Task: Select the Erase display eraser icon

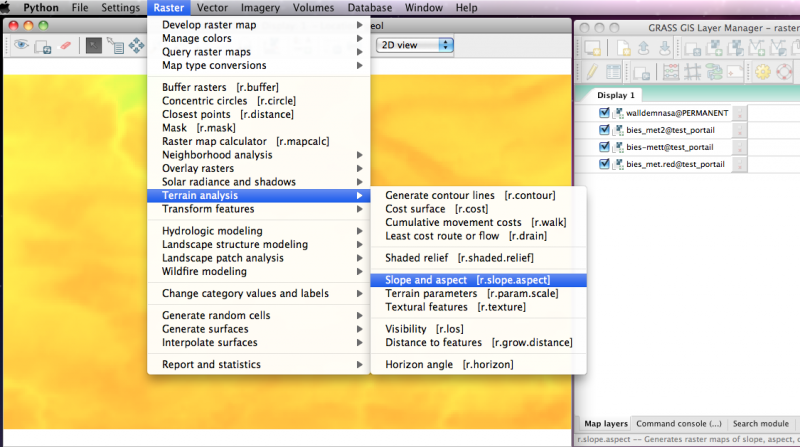Action: coord(65,46)
